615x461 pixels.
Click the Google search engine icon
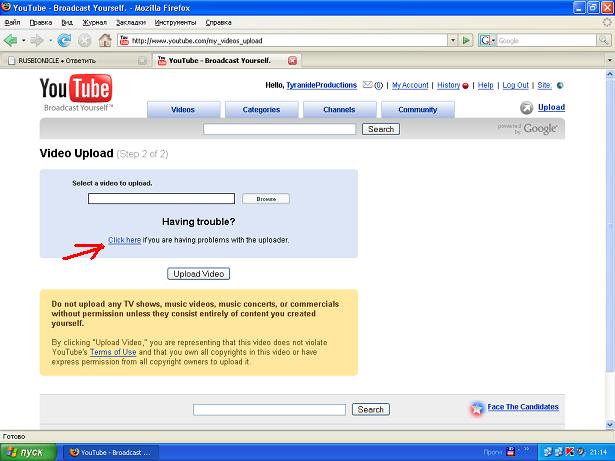pyautogui.click(x=485, y=40)
